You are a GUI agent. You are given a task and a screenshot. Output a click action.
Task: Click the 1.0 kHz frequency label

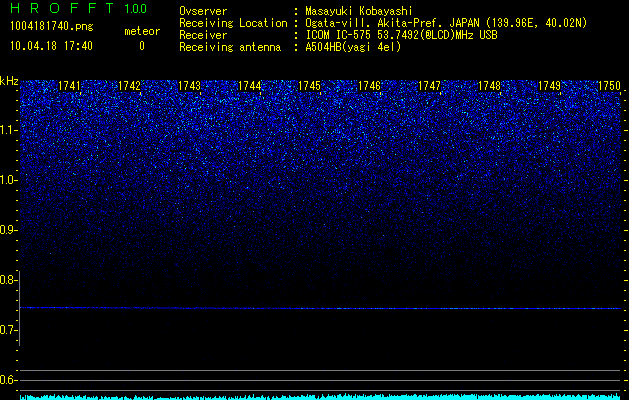[x=7, y=181]
